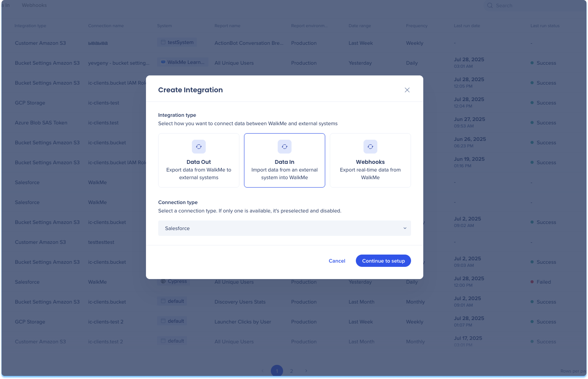Click the Failed status indicator
Screen dimensions: 588x379
[541, 282]
